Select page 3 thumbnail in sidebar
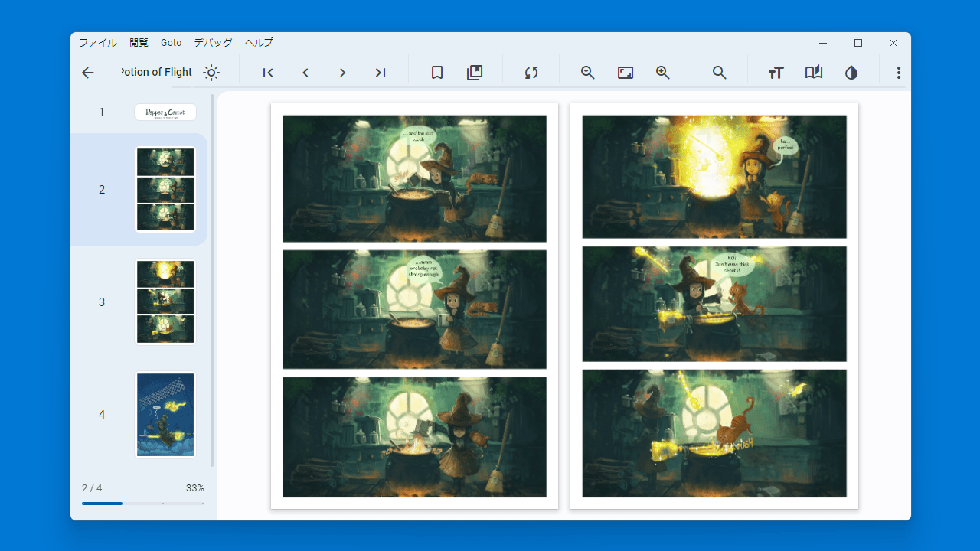 pyautogui.click(x=165, y=302)
